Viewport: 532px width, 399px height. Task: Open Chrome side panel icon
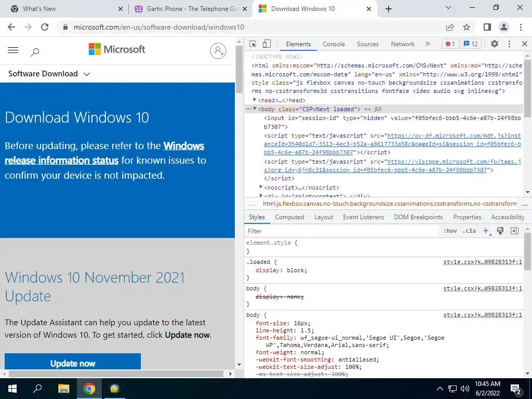[x=487, y=27]
